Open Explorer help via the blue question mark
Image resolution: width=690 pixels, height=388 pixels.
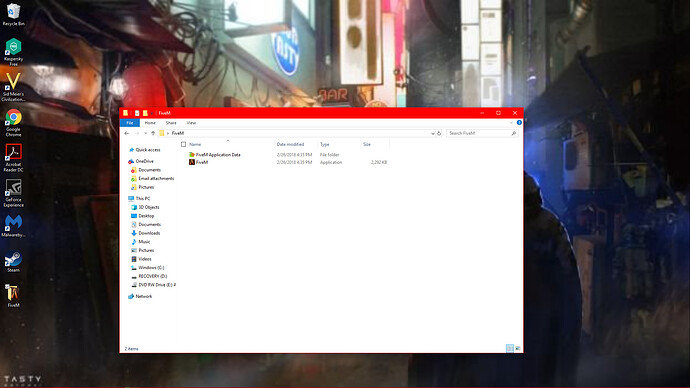[x=519, y=123]
